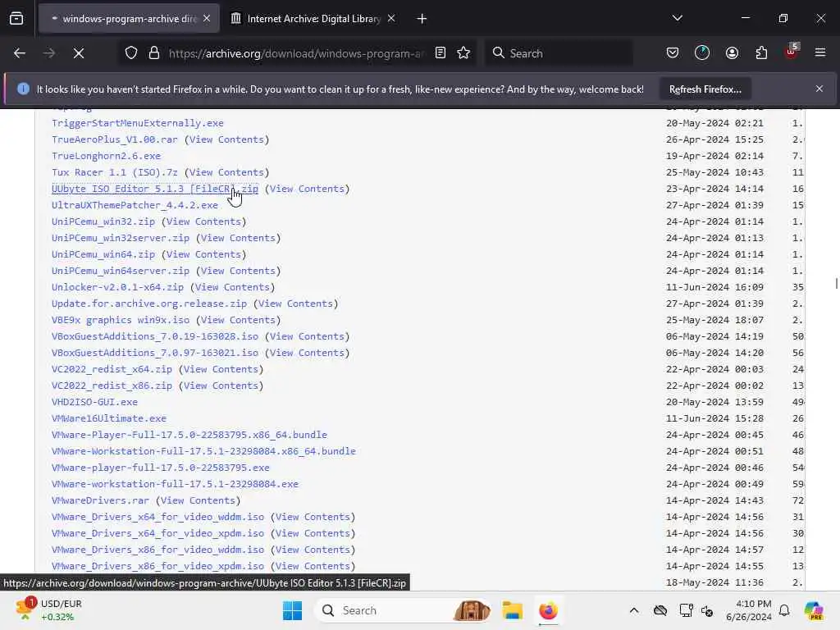Open VMware_Drivers_x64_for_video_xpdm.iso
Viewport: 840px width, 630px height.
click(158, 533)
